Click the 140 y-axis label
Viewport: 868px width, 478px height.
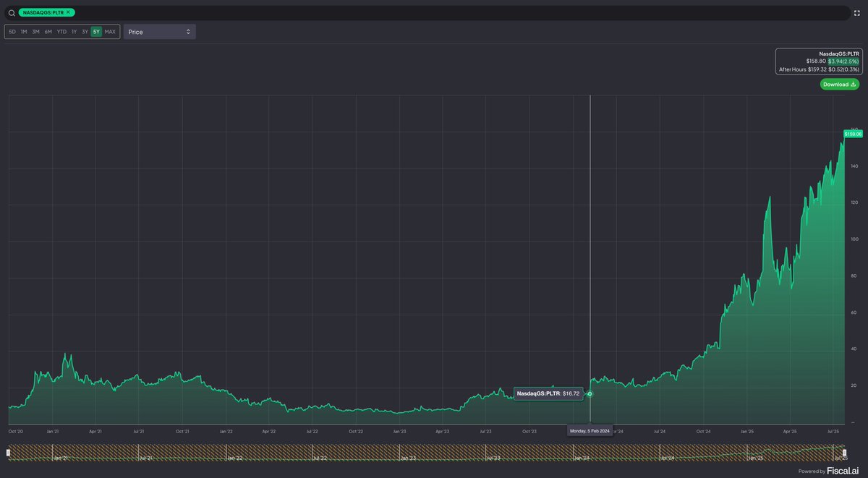click(x=854, y=166)
